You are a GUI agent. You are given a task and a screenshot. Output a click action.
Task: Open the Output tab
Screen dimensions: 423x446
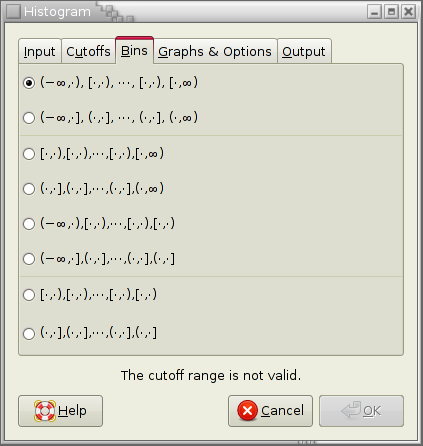point(304,51)
